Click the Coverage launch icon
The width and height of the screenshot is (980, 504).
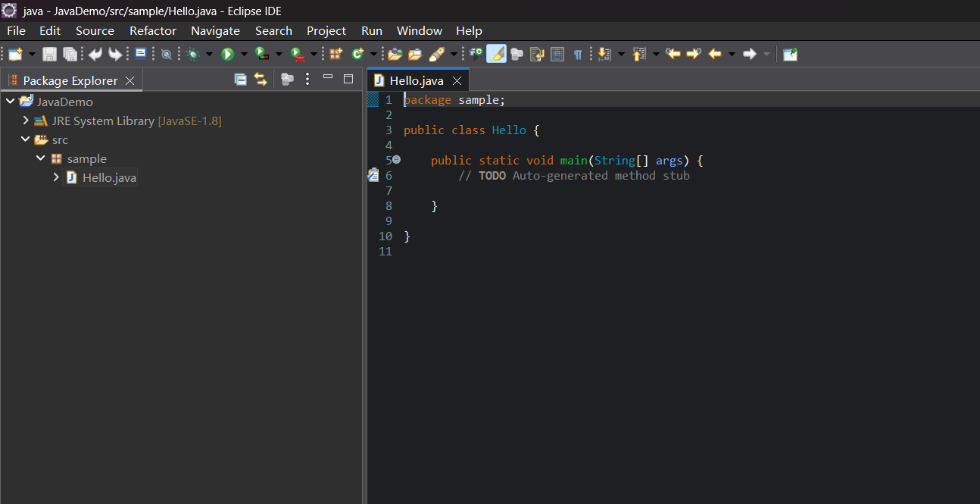[262, 54]
